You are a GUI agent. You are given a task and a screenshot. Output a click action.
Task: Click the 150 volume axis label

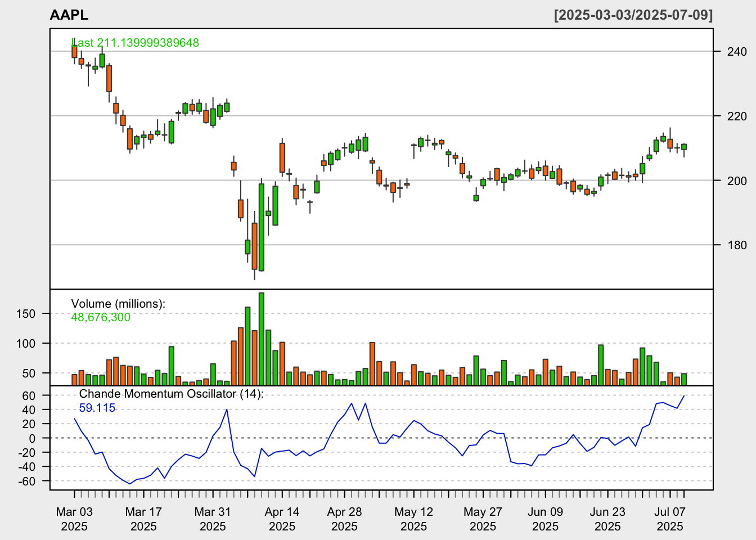[26, 314]
